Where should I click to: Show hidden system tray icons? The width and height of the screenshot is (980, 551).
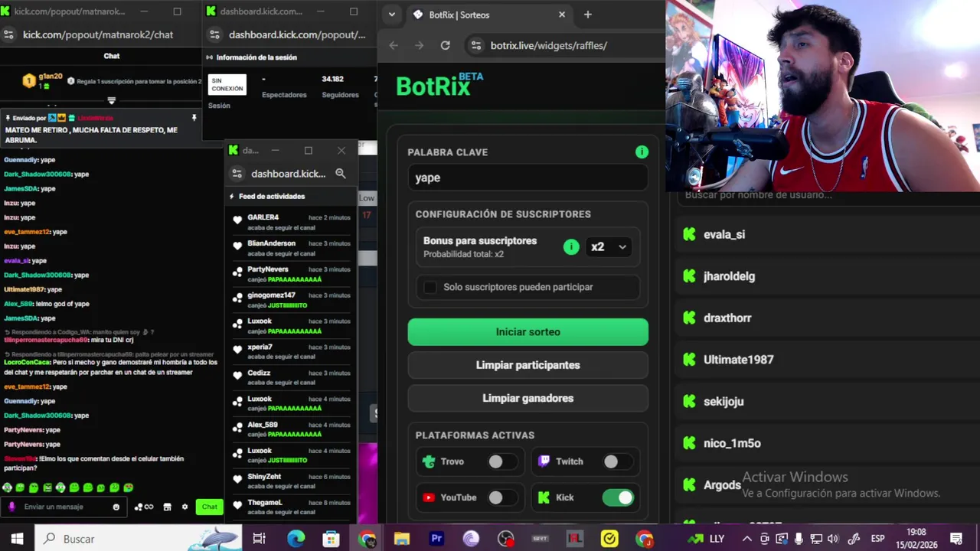click(x=746, y=539)
